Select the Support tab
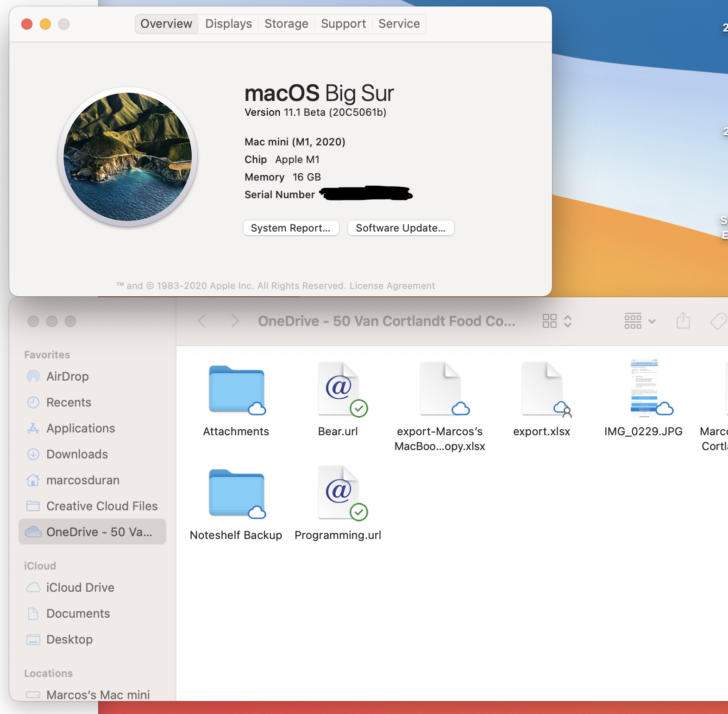Image resolution: width=728 pixels, height=714 pixels. click(343, 24)
